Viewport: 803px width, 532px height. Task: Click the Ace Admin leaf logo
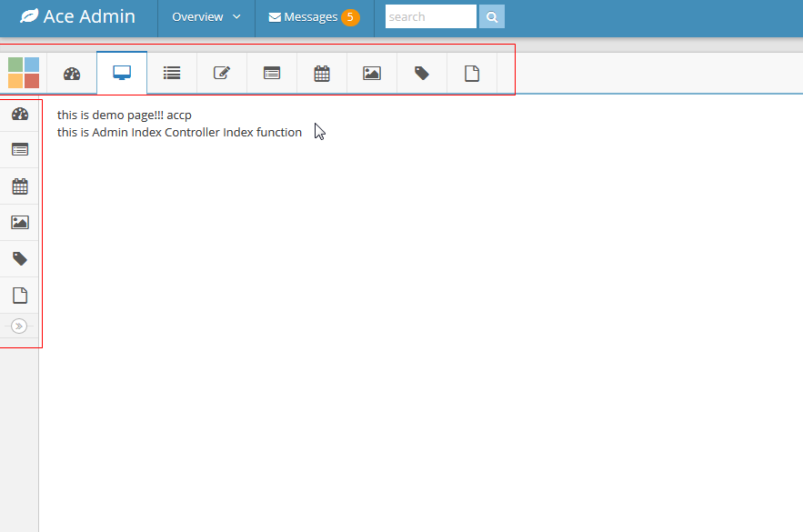29,15
